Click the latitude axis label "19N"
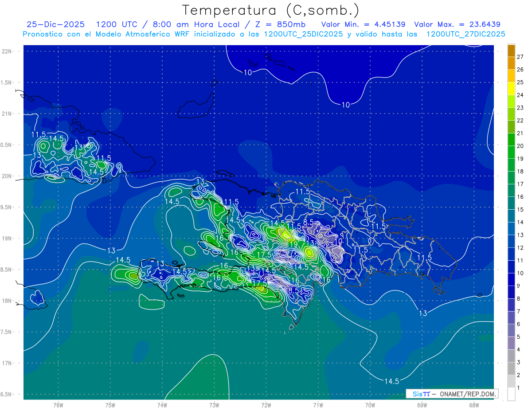The image size is (532, 411). [7, 238]
